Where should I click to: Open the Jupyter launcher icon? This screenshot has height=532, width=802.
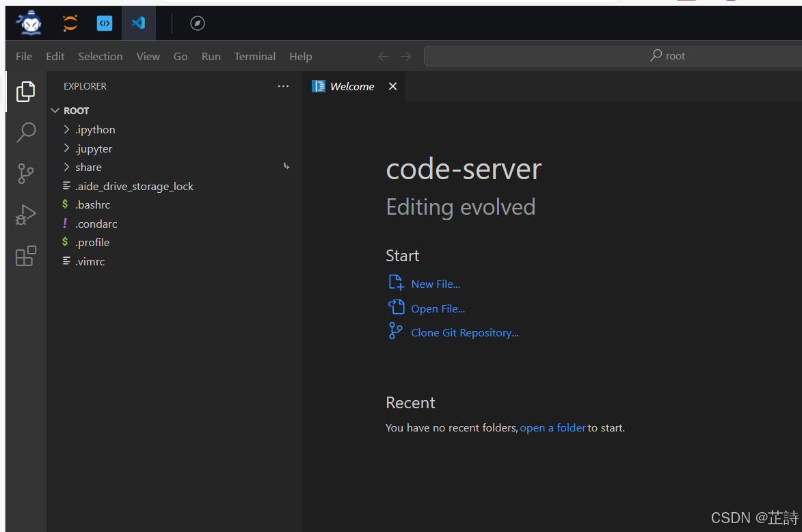point(70,23)
